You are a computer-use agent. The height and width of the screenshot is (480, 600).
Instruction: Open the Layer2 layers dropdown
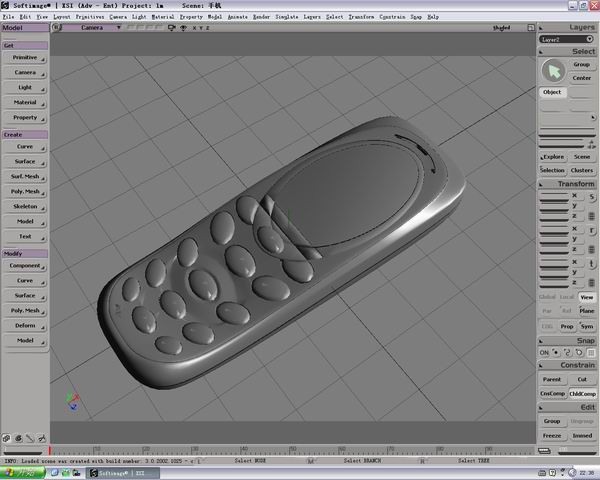tap(567, 40)
